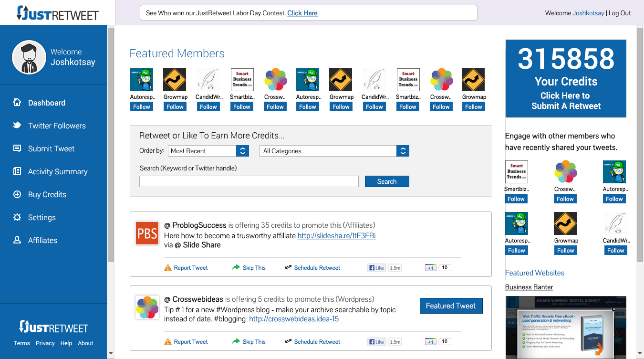Screen dimensions: 644x359
Task: Click the @ Crosswebideas handle
Action: pos(194,299)
